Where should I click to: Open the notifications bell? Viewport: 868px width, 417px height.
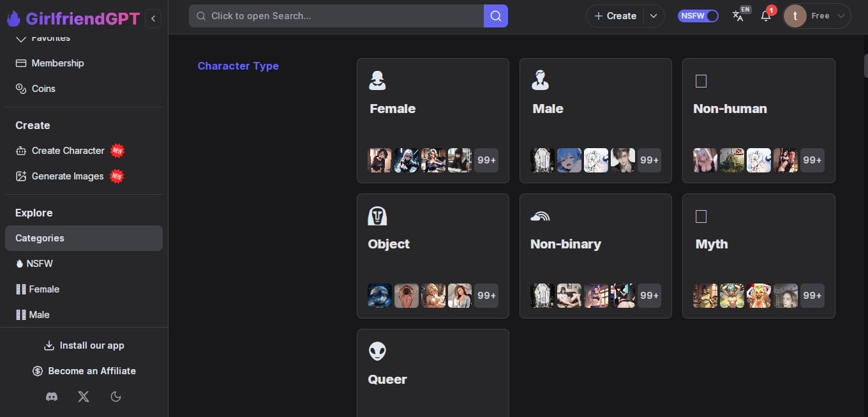[x=766, y=16]
